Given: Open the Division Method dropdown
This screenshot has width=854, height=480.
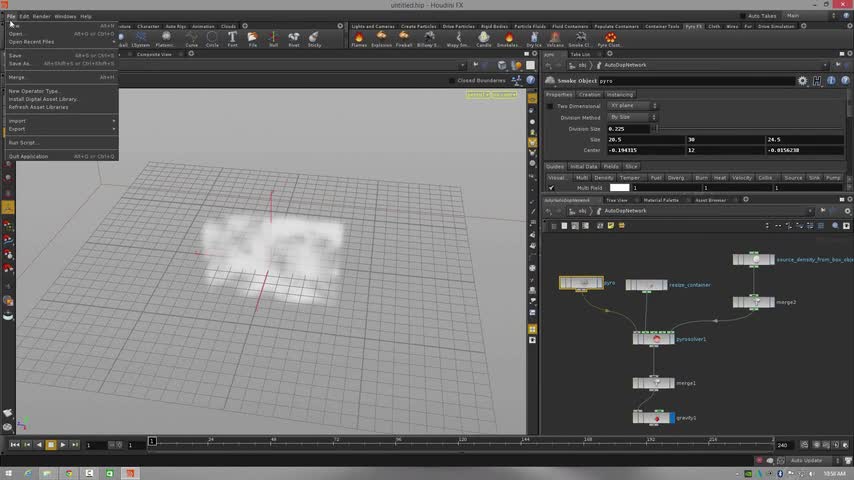Looking at the screenshot, I should click(x=630, y=117).
